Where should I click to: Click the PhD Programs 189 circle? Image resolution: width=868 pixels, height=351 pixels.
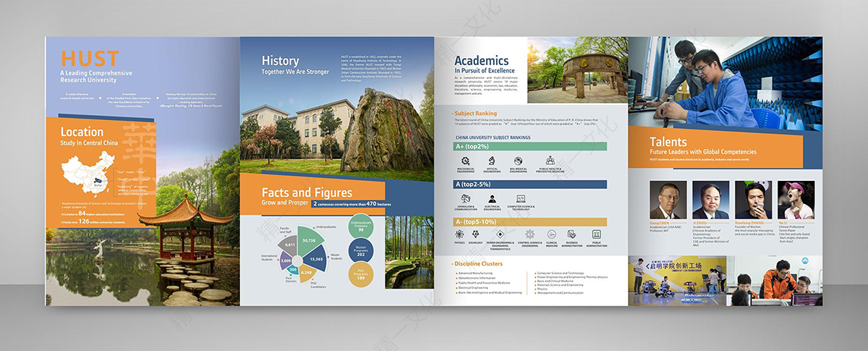[x=361, y=275]
